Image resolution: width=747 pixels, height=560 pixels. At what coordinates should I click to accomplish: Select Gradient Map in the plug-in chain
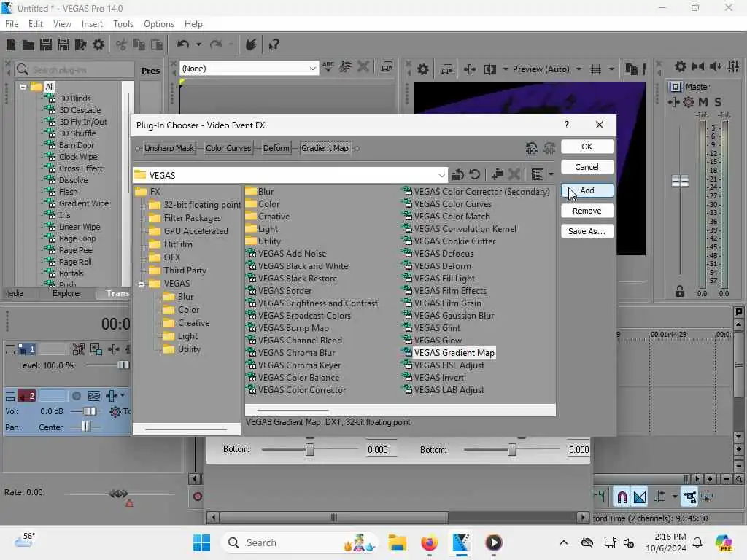click(325, 148)
